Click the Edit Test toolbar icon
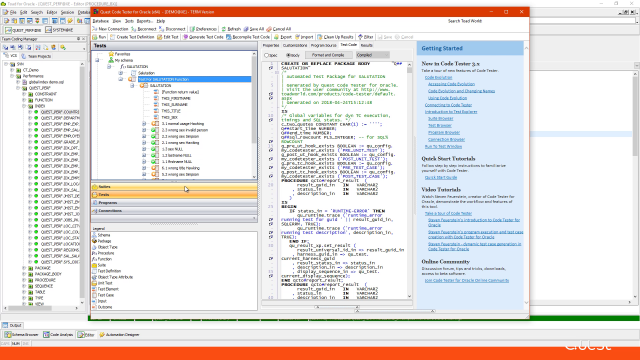The image size is (640, 360). pos(160,37)
